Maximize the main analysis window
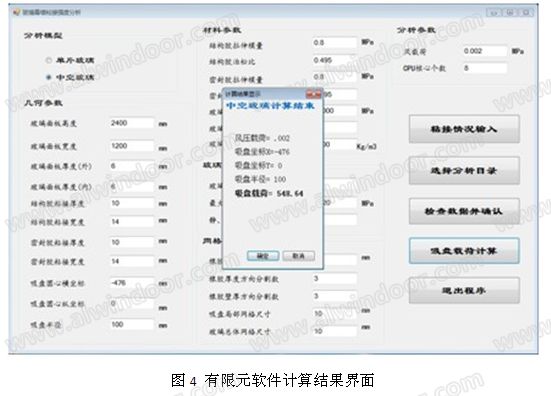Screen dimensions: 551x396 [511, 13]
